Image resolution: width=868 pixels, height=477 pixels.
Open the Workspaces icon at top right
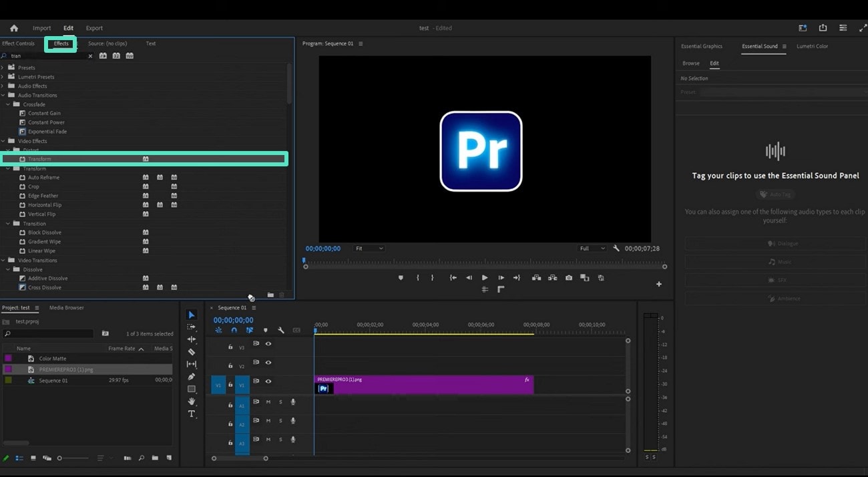tap(803, 28)
